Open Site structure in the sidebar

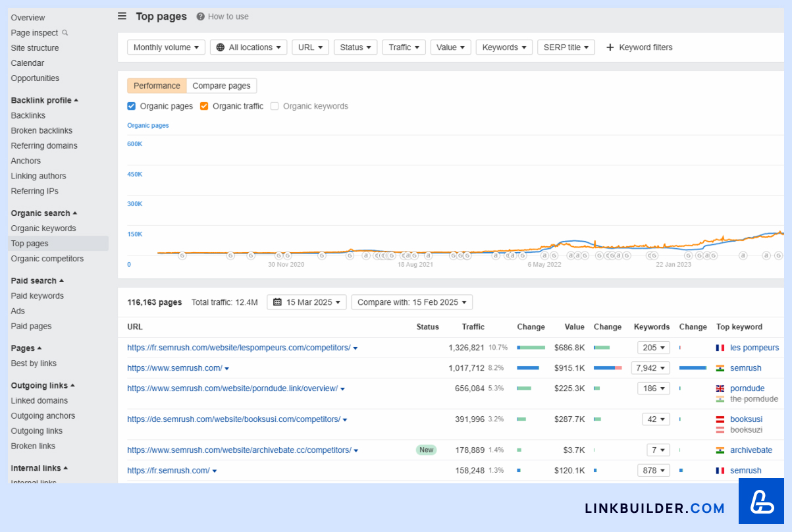(35, 48)
